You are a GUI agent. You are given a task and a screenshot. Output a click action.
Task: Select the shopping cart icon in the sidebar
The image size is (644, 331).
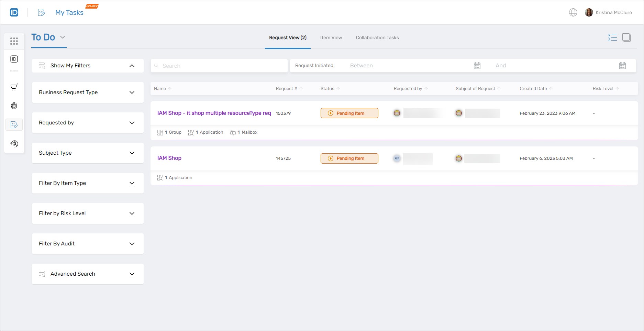(14, 87)
